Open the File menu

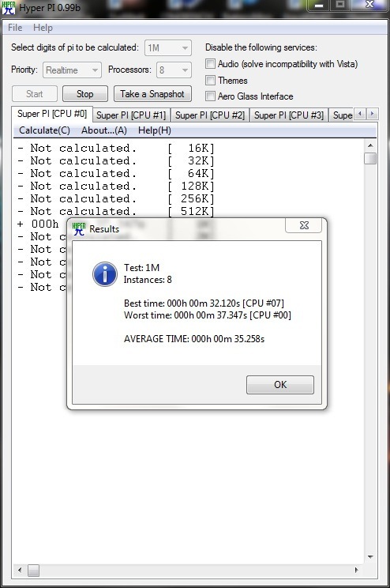pyautogui.click(x=15, y=28)
